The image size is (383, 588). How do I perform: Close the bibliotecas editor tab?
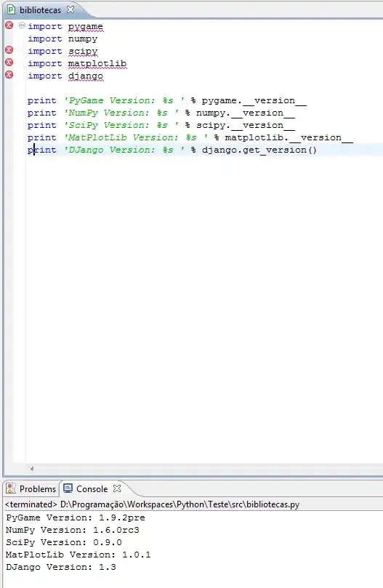click(x=70, y=9)
